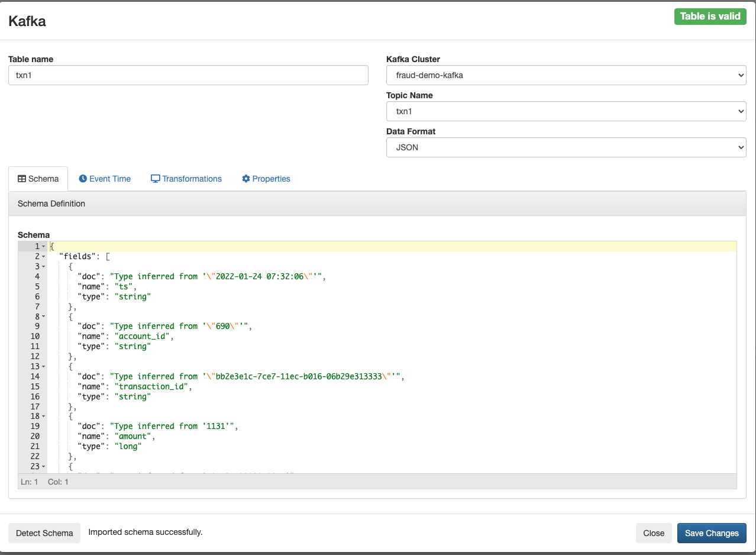The width and height of the screenshot is (756, 555).
Task: Open the Schema tab
Action: [x=38, y=179]
